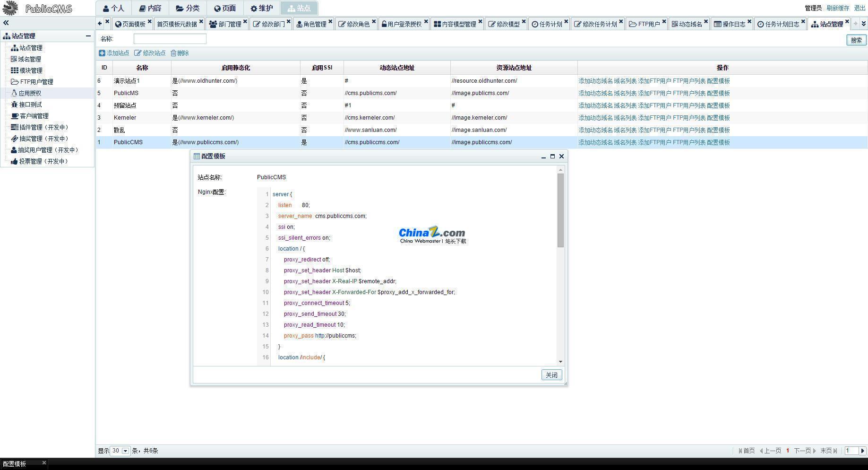The width and height of the screenshot is (868, 470).
Task: Open 模块管理 in the sidebar
Action: click(x=26, y=70)
